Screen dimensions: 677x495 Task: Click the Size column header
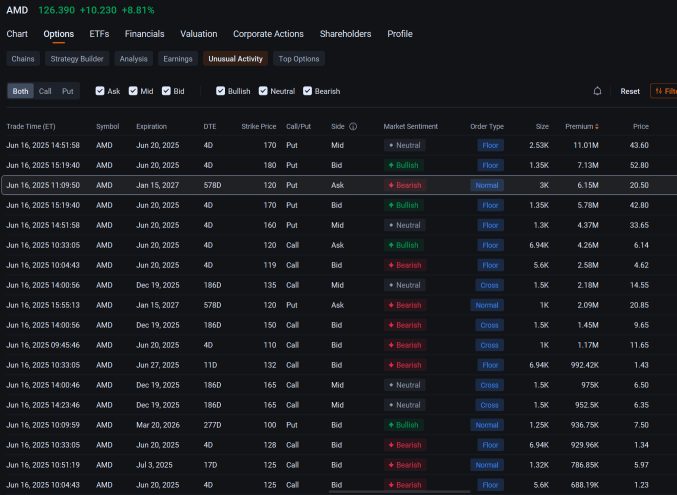tap(542, 127)
